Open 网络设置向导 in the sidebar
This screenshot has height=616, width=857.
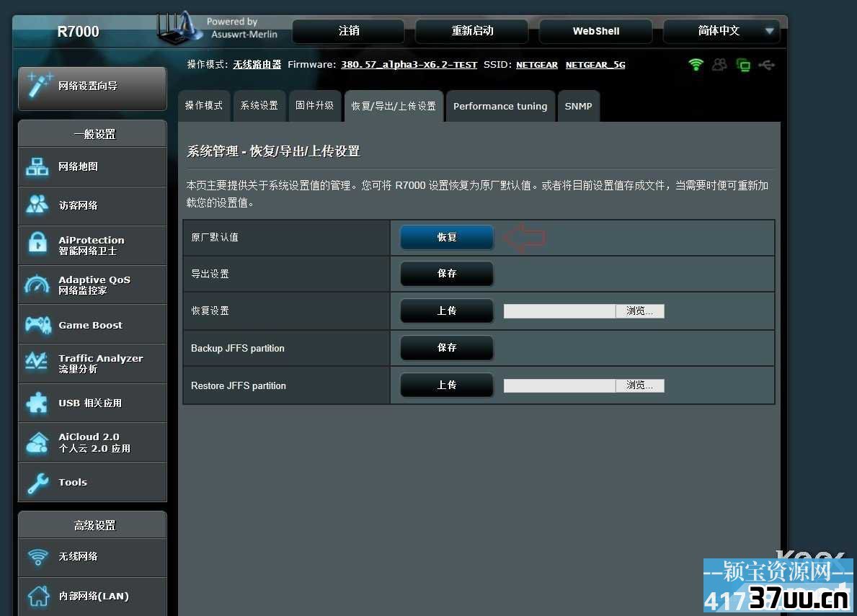92,88
